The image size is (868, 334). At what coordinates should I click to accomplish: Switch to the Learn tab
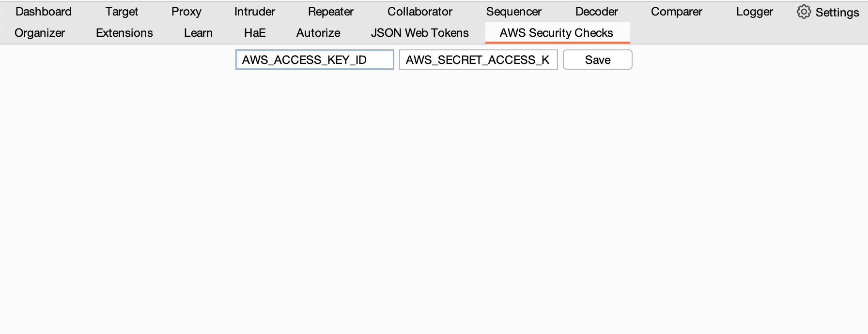(x=198, y=33)
